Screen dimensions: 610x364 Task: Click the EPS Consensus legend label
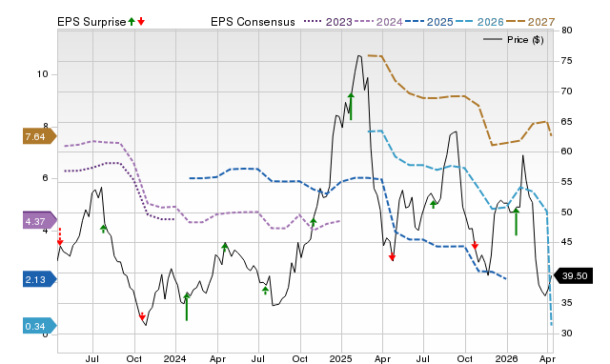[253, 22]
